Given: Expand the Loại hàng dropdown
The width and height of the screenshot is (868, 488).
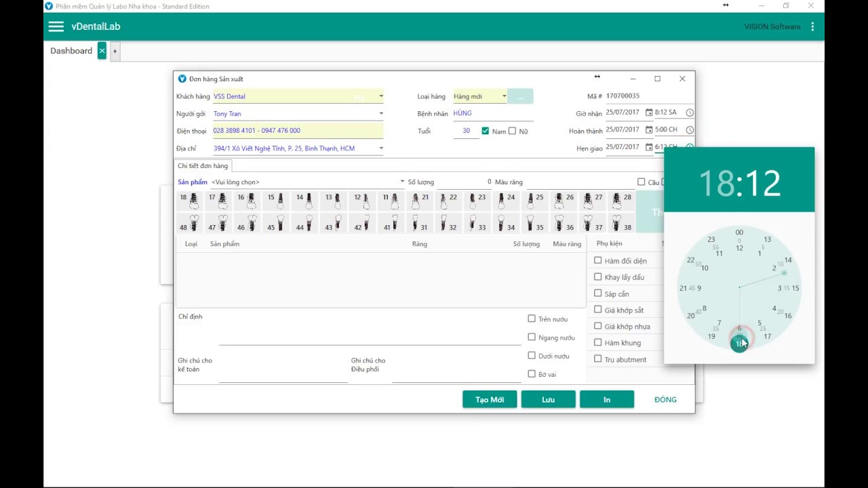Looking at the screenshot, I should point(504,96).
